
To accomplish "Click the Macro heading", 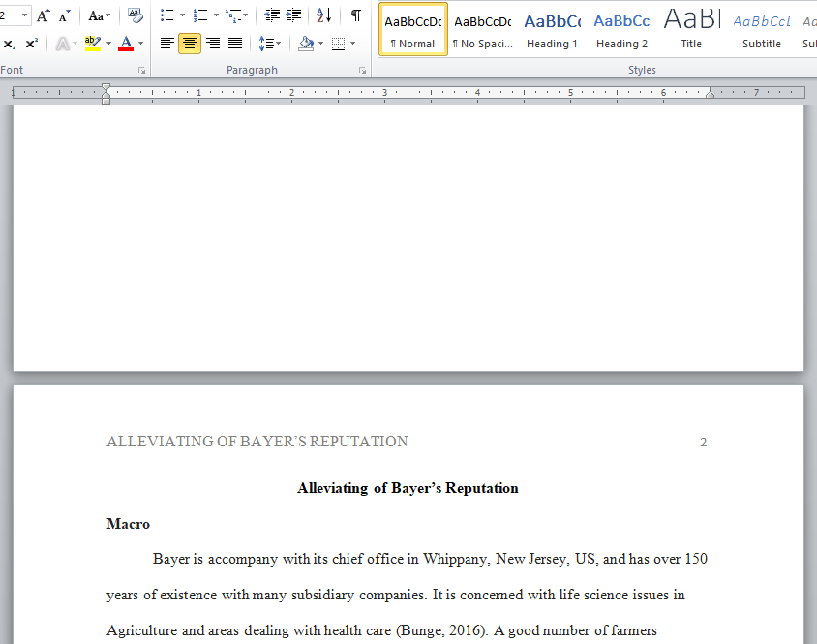I will (128, 524).
